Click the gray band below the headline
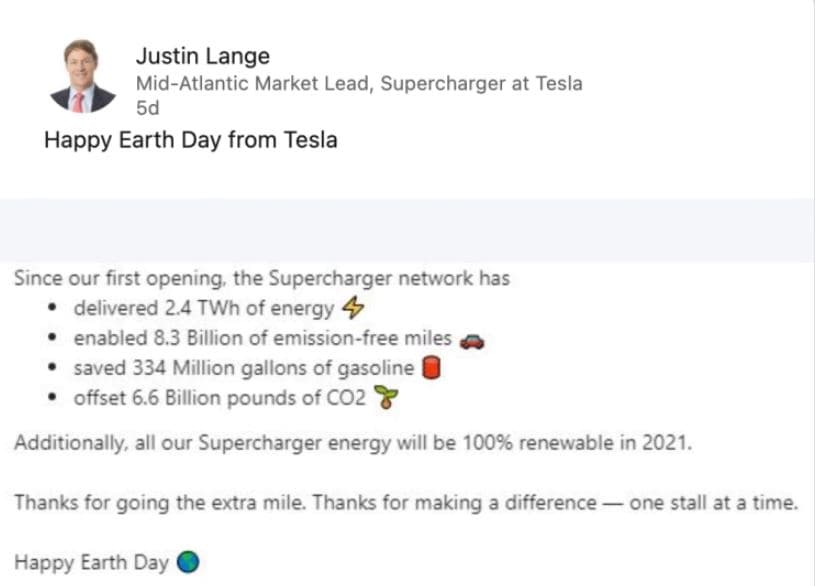815x586 pixels. [407, 230]
